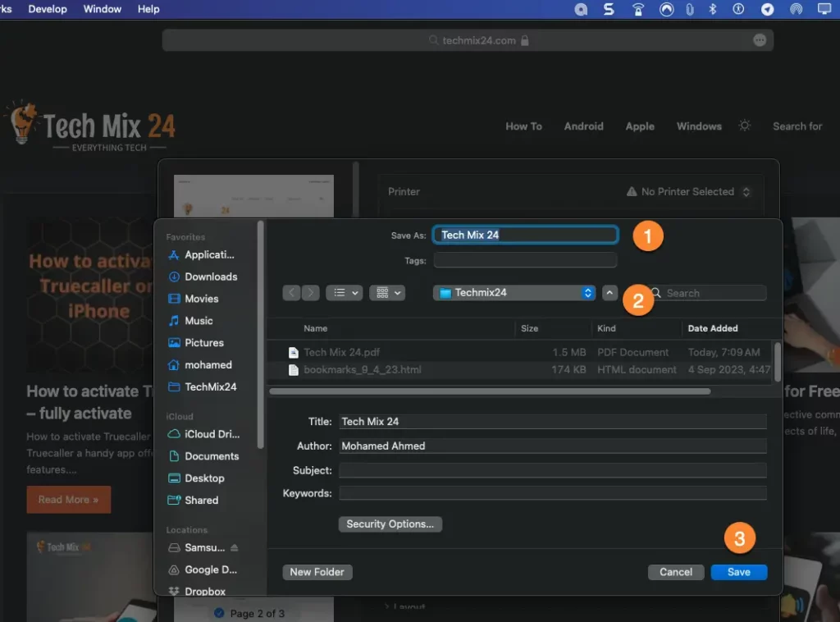The height and width of the screenshot is (622, 840).
Task: Open the Help menu
Action: (148, 9)
